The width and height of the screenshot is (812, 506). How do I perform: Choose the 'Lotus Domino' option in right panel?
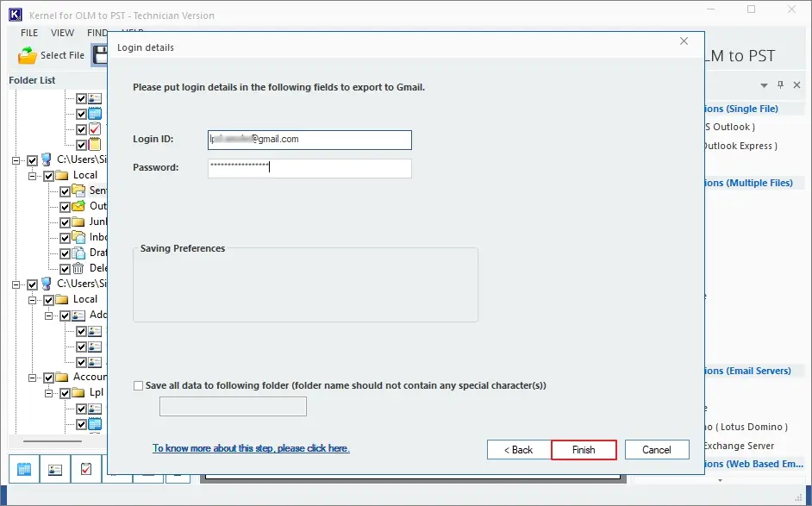(x=746, y=428)
